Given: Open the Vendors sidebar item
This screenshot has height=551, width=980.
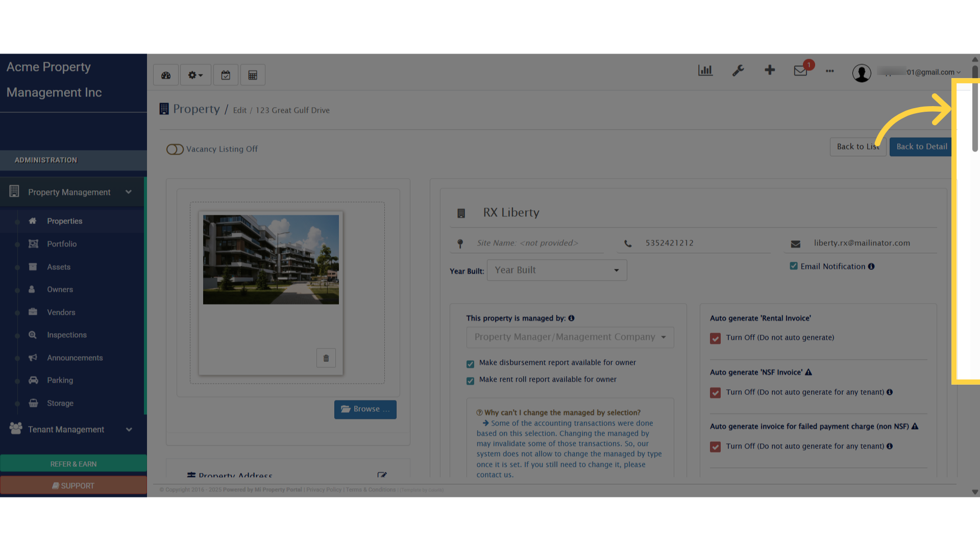Looking at the screenshot, I should [61, 312].
